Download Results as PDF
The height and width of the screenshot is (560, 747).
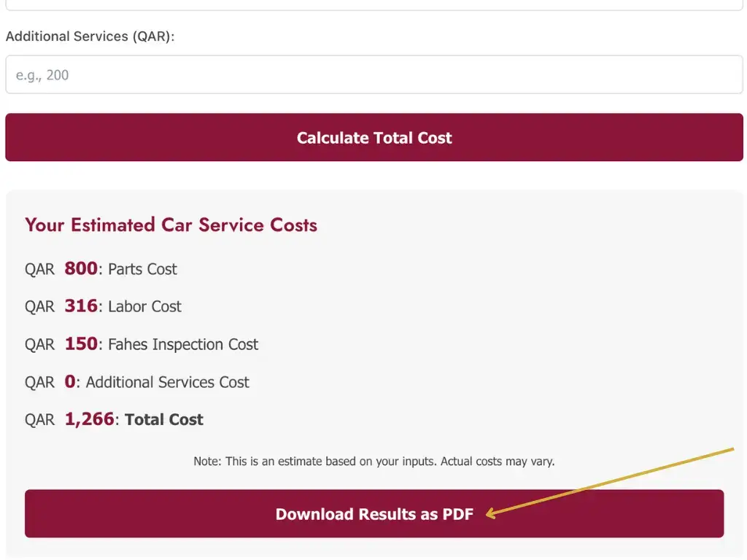[373, 514]
